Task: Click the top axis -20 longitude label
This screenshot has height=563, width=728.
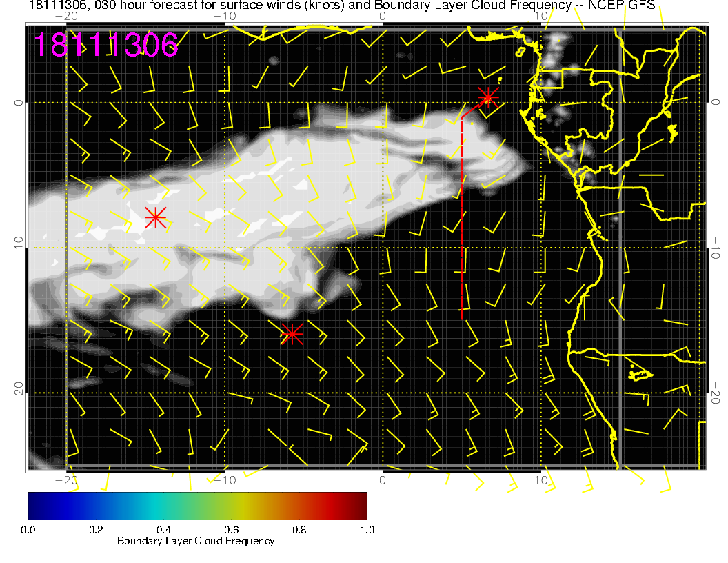Action: point(66,17)
